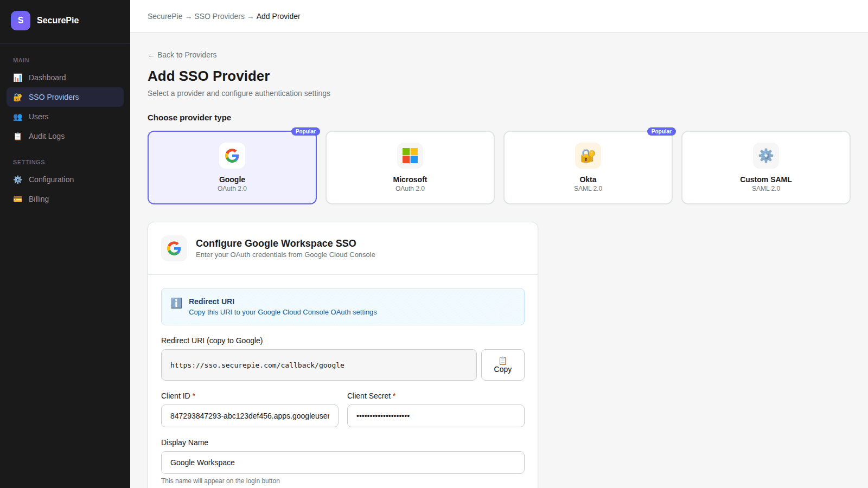Viewport: 868px width, 488px height.
Task: Click the Microsoft logo icon
Action: (x=410, y=156)
